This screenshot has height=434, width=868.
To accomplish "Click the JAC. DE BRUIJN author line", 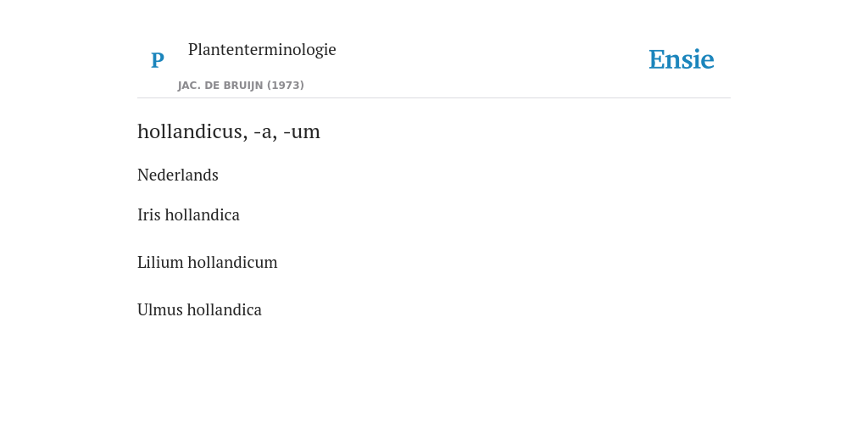I will coord(241,86).
